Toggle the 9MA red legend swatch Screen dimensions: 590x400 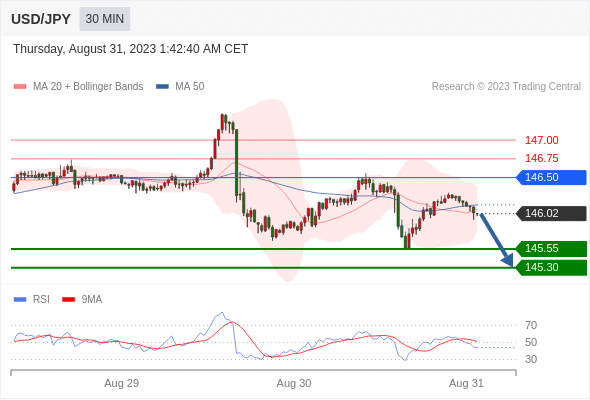[68, 300]
